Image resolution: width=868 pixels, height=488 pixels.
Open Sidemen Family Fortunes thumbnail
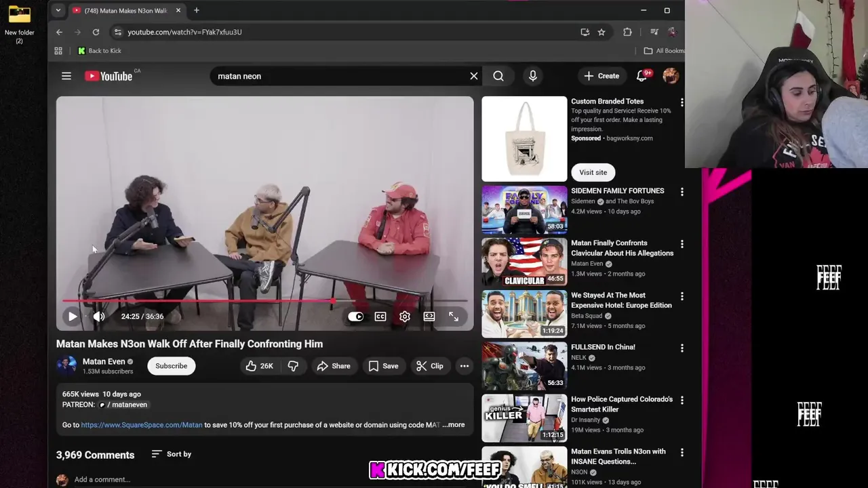[x=524, y=209]
